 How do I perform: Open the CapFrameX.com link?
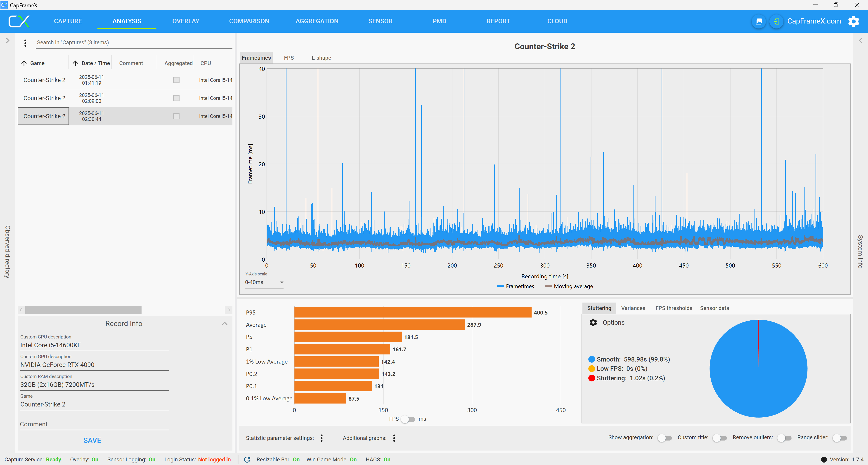tap(814, 21)
